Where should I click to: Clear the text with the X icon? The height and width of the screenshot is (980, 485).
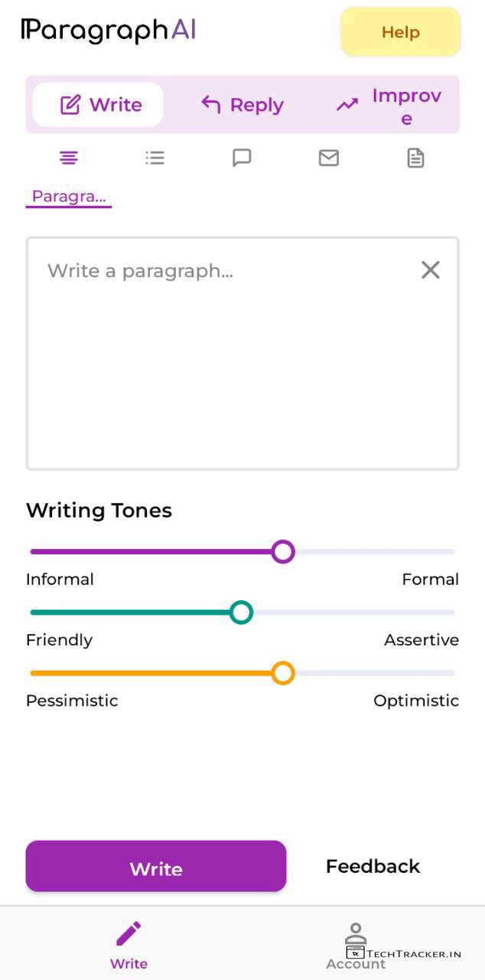[431, 269]
